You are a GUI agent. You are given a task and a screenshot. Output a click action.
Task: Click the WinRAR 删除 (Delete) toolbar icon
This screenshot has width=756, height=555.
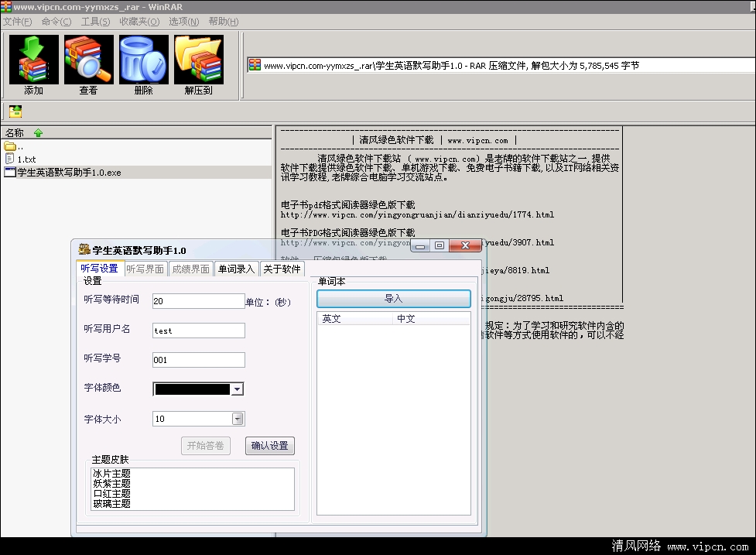tap(144, 65)
